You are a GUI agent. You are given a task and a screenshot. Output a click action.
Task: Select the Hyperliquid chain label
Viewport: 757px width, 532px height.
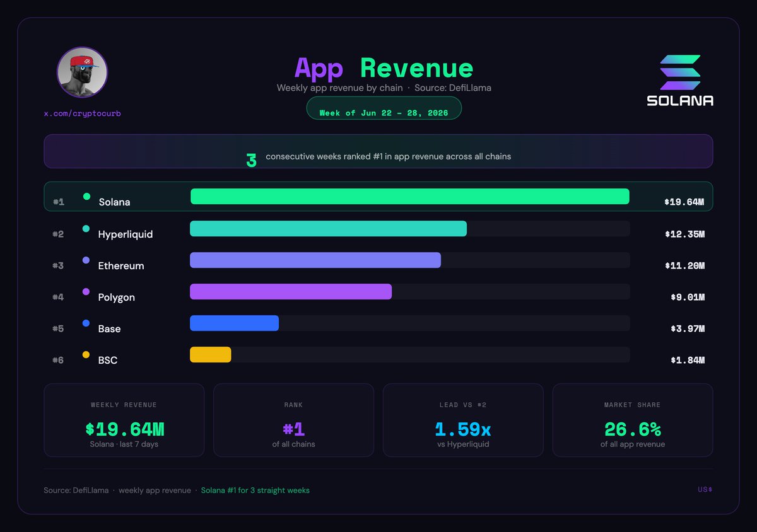click(126, 234)
